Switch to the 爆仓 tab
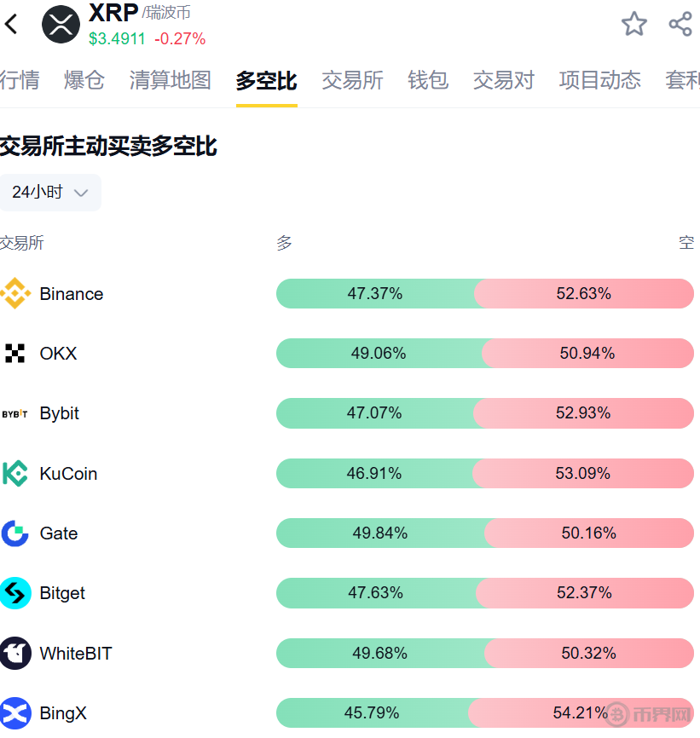 [84, 80]
